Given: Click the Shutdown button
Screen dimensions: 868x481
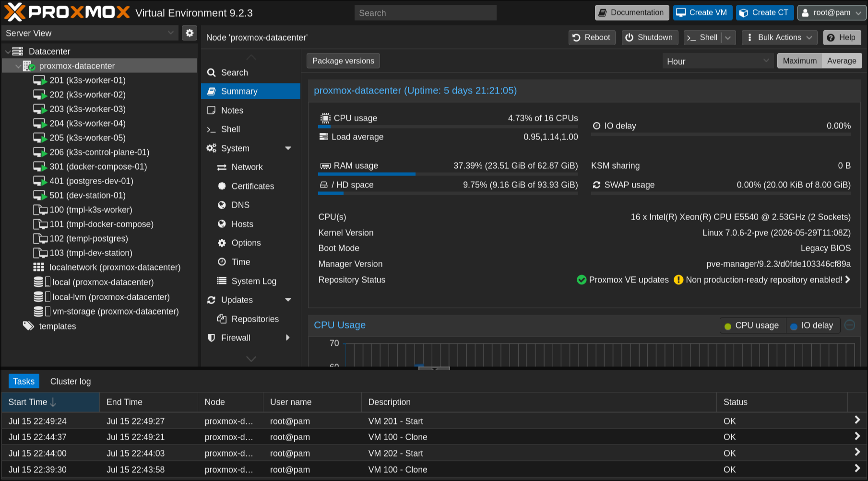Looking at the screenshot, I should tap(650, 37).
